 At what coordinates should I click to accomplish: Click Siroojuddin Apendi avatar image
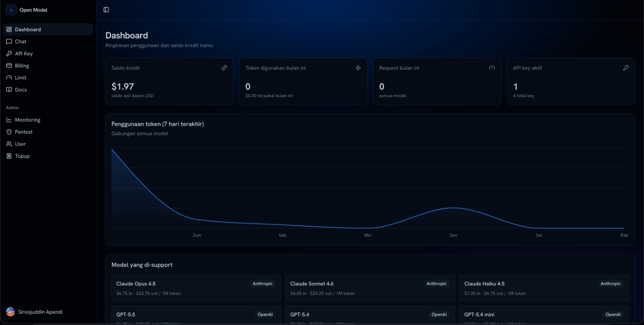point(10,312)
